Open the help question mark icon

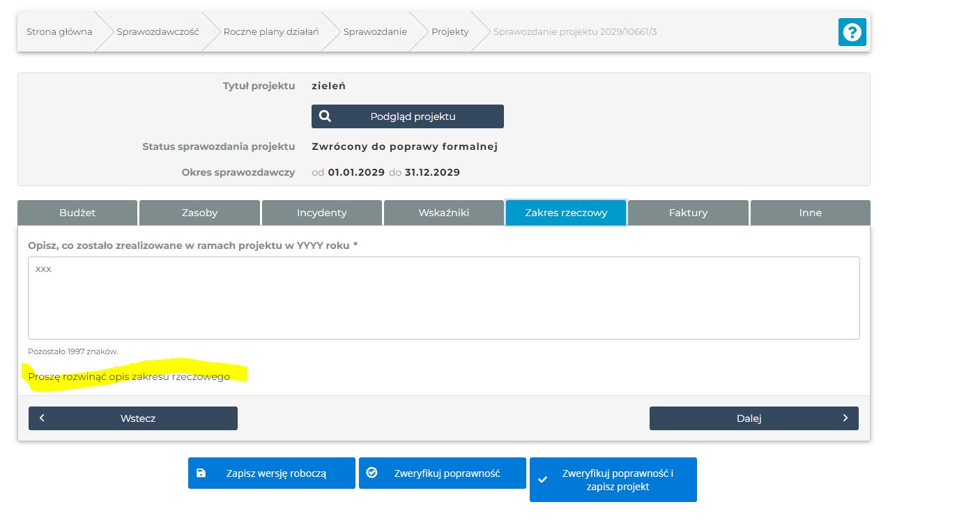pyautogui.click(x=852, y=32)
